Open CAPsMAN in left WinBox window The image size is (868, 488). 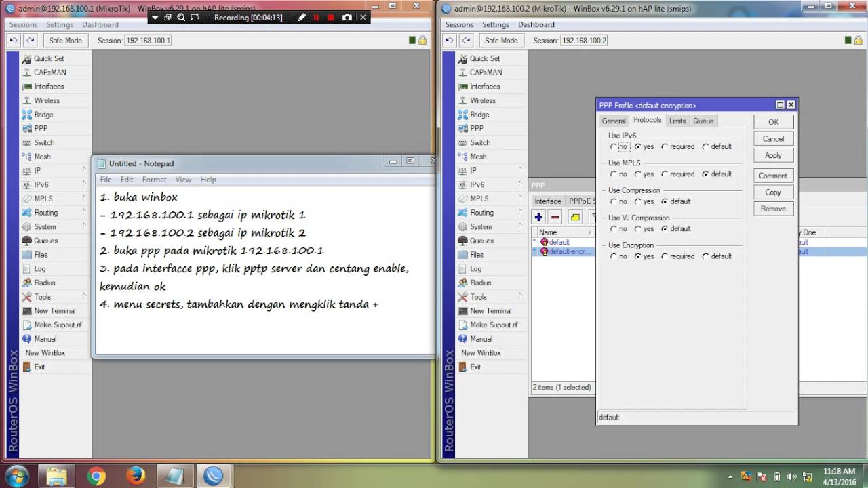tap(50, 73)
